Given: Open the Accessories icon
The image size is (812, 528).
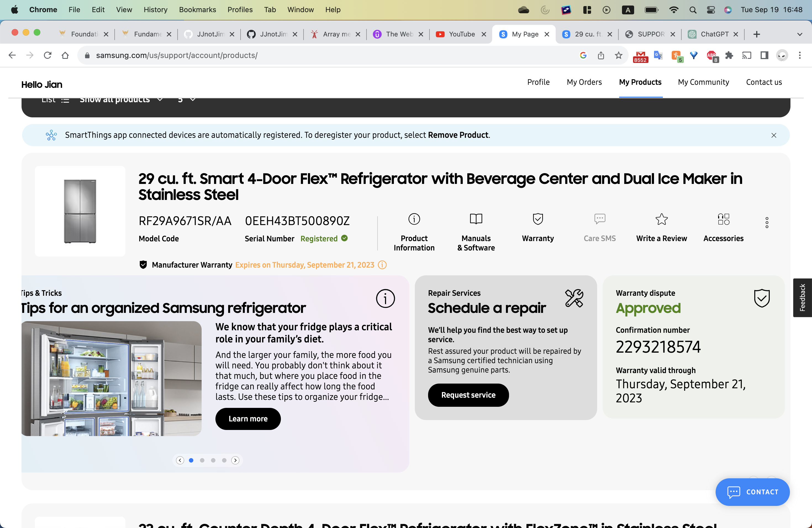Looking at the screenshot, I should pyautogui.click(x=723, y=219).
